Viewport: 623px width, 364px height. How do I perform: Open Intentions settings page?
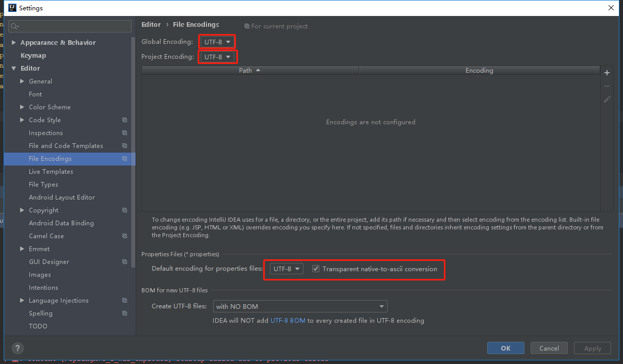(43, 287)
